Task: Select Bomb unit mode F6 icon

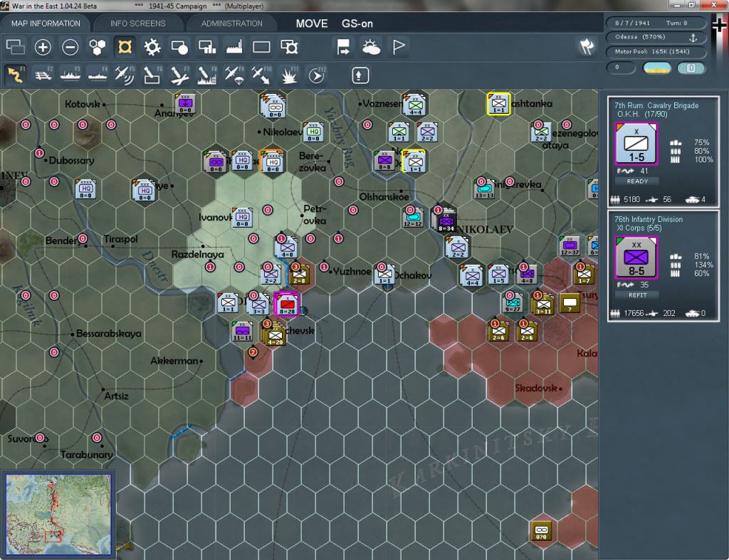Action: click(x=152, y=75)
